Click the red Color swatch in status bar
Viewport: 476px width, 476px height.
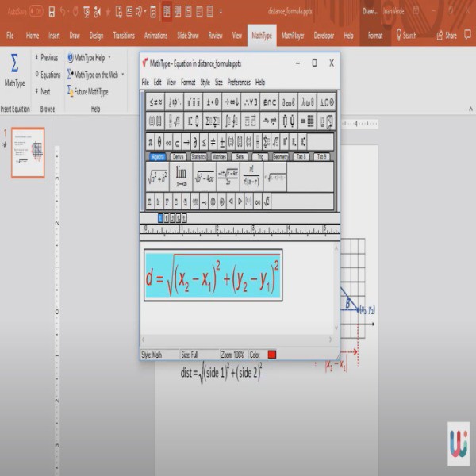(x=272, y=355)
